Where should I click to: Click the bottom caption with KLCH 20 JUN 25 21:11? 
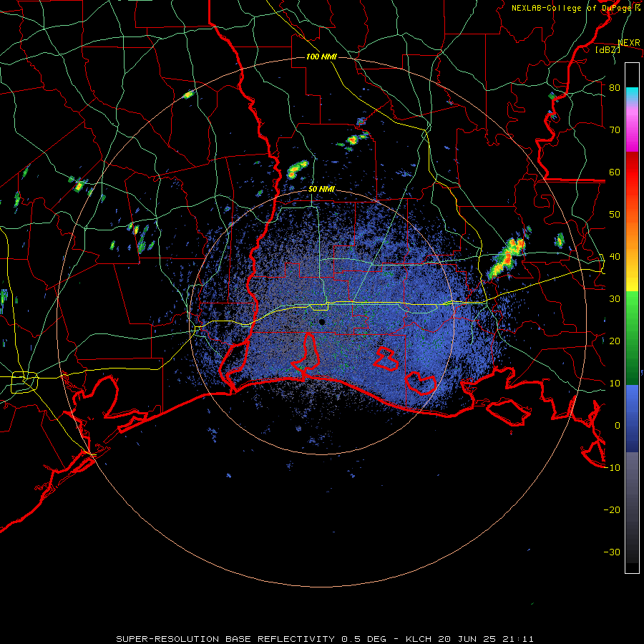coord(325,639)
